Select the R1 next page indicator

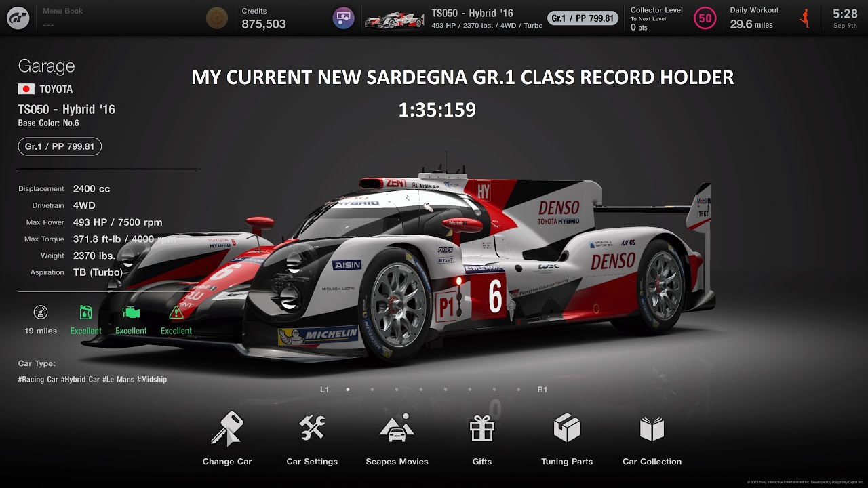[542, 390]
